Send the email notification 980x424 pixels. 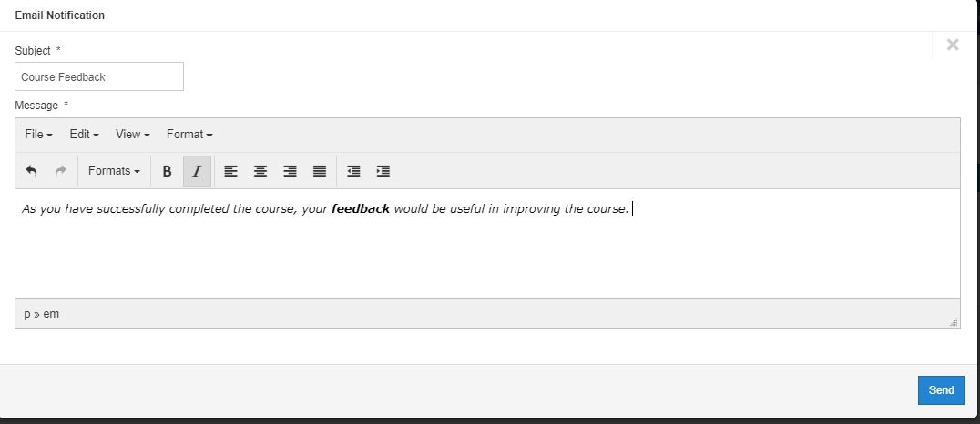(941, 390)
